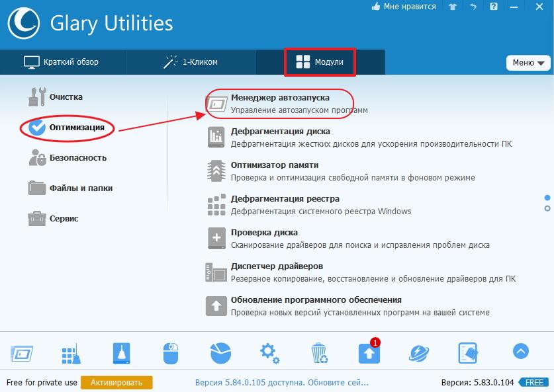
Task: Open Менеджер автозапуска title link
Action: click(280, 98)
